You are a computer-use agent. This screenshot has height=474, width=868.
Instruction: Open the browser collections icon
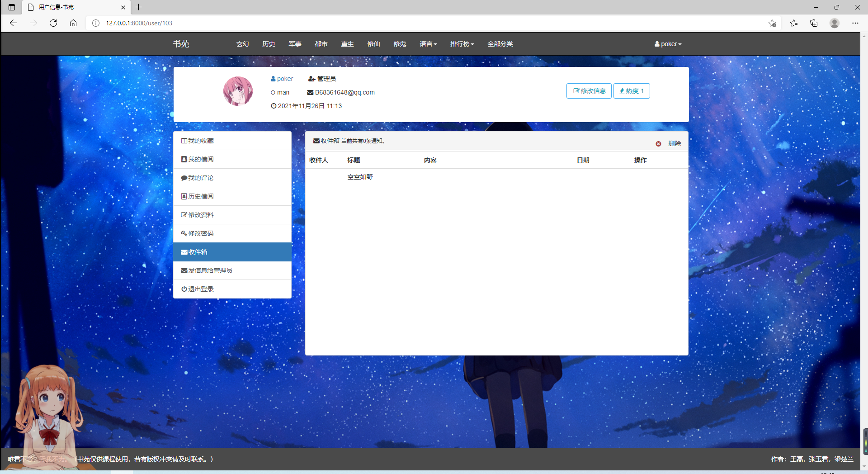(814, 23)
